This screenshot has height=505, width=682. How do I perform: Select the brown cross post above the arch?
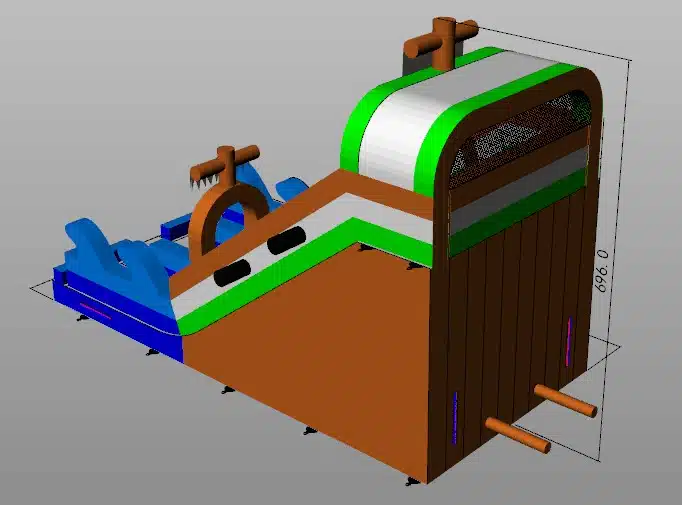tap(229, 160)
